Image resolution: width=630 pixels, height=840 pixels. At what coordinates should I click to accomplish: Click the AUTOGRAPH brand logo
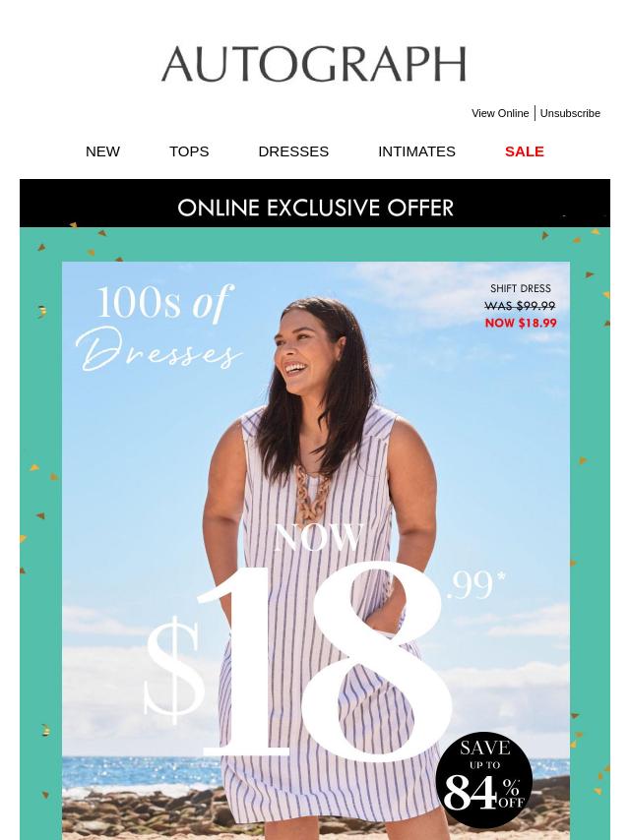click(x=314, y=64)
